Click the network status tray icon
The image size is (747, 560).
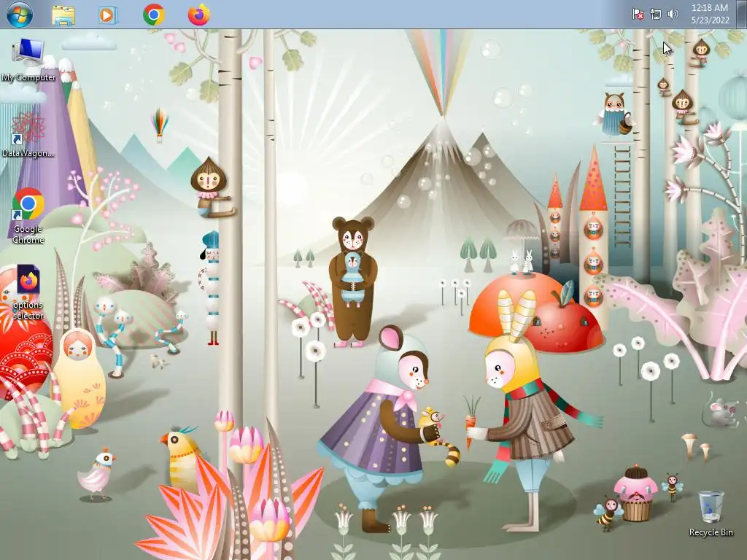click(x=656, y=15)
